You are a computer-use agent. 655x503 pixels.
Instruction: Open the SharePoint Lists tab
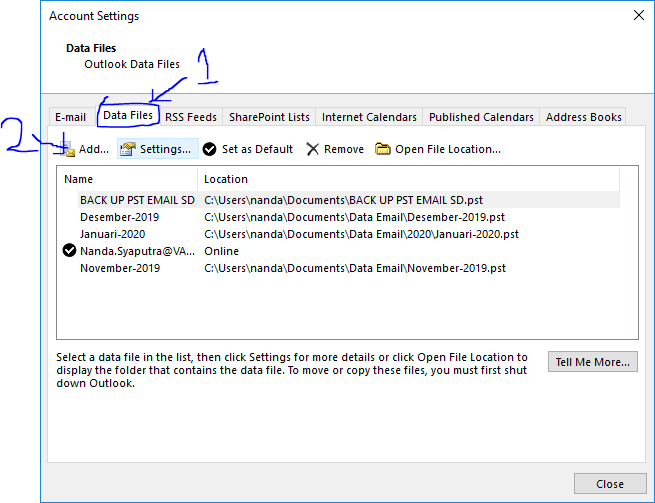(269, 117)
